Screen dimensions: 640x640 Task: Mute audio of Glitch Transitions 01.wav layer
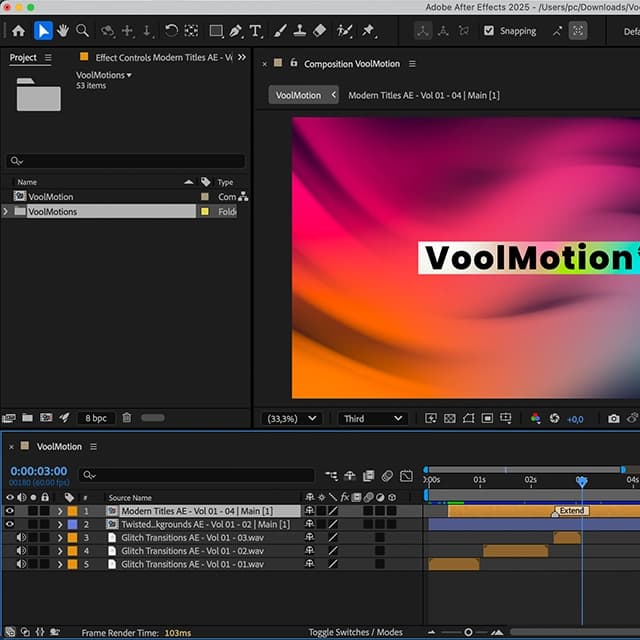[x=21, y=564]
